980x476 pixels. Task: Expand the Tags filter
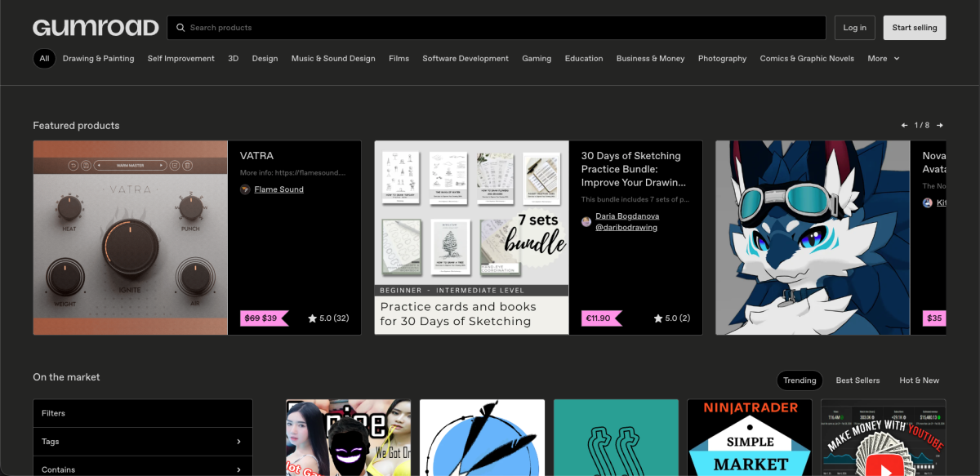[143, 442]
